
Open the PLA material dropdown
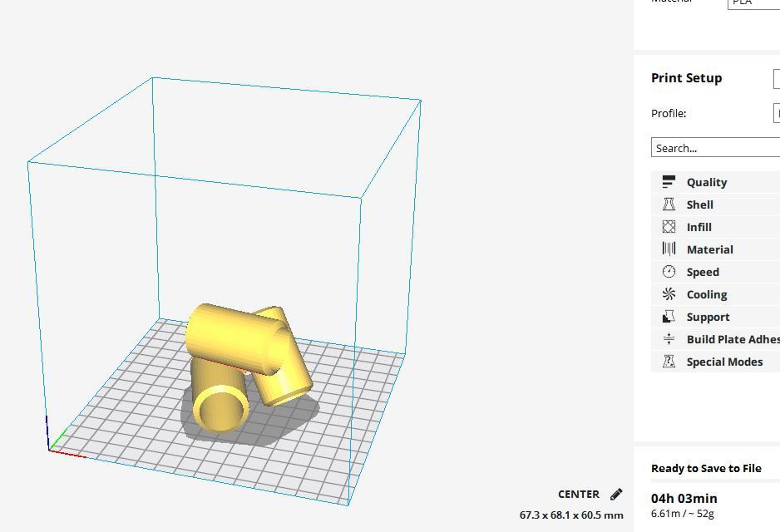tap(753, 2)
